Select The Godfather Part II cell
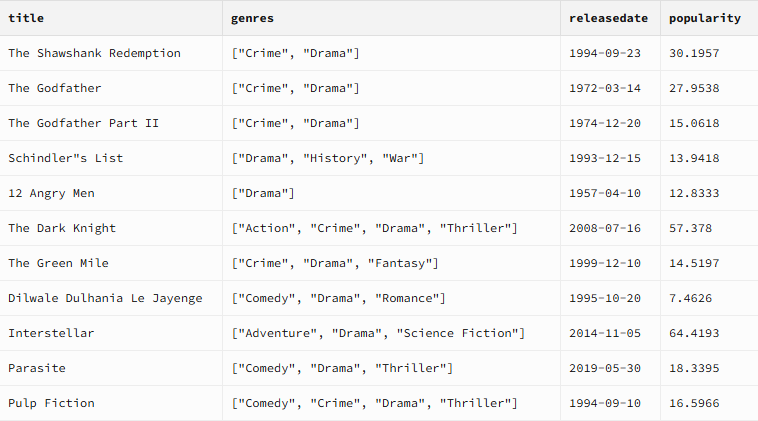The width and height of the screenshot is (758, 421). coord(111,123)
